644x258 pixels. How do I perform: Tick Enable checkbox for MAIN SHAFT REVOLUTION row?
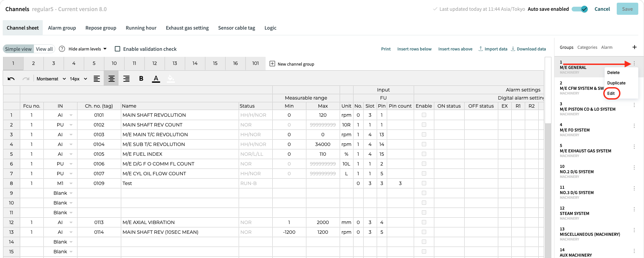[x=424, y=115]
